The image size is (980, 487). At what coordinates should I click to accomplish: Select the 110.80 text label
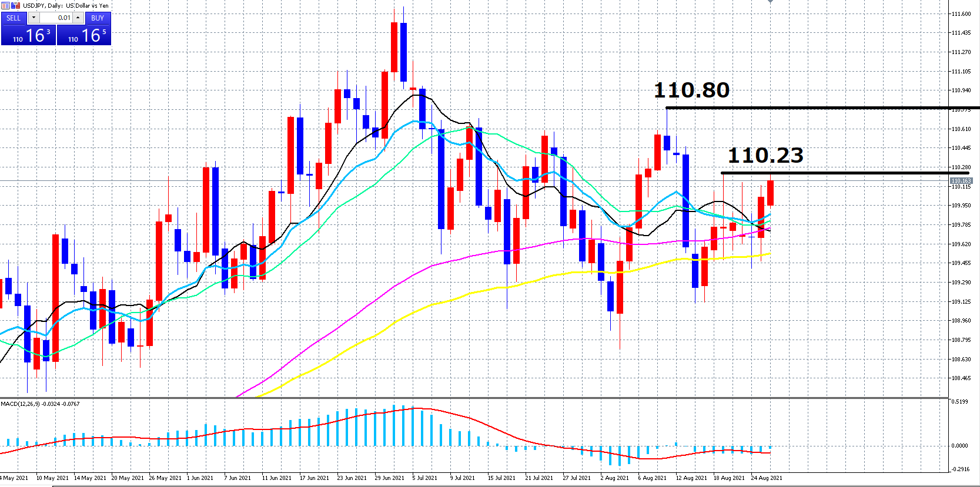pyautogui.click(x=691, y=90)
